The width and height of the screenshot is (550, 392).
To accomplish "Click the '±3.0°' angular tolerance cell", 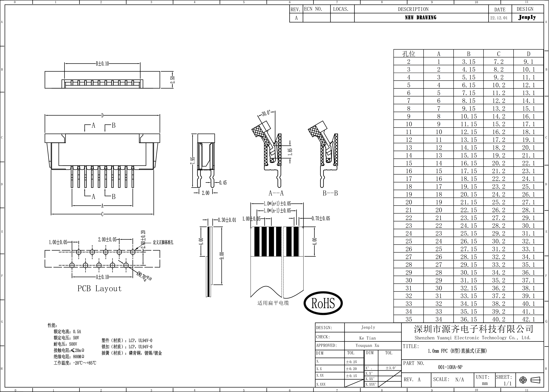I will (391, 368).
